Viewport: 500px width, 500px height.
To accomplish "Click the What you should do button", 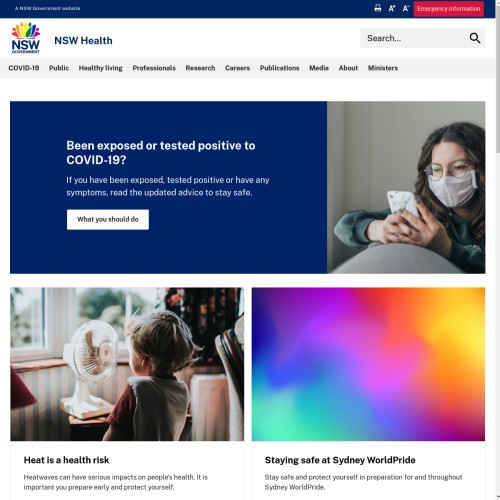I will click(108, 219).
